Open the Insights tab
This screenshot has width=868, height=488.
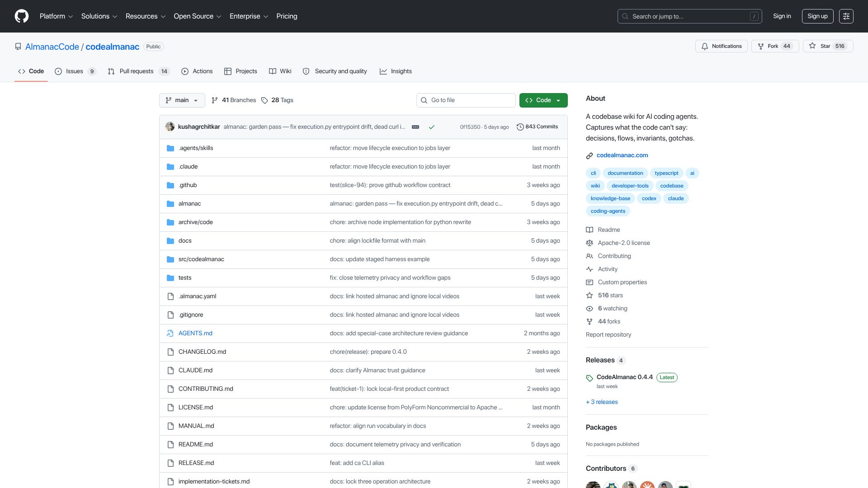click(396, 71)
